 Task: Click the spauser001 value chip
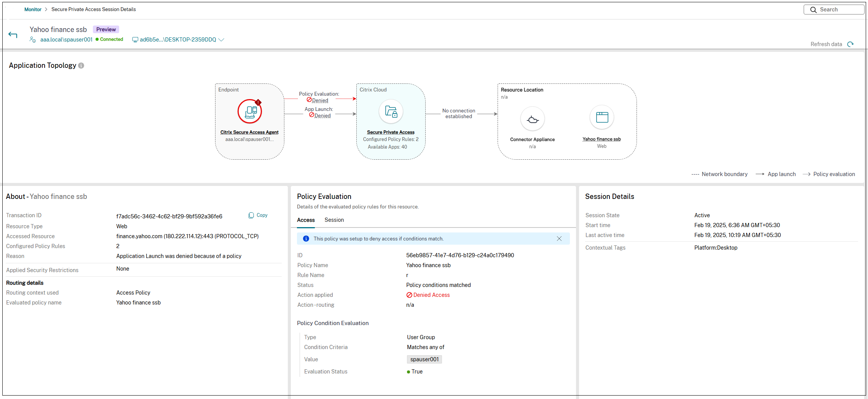click(x=424, y=359)
